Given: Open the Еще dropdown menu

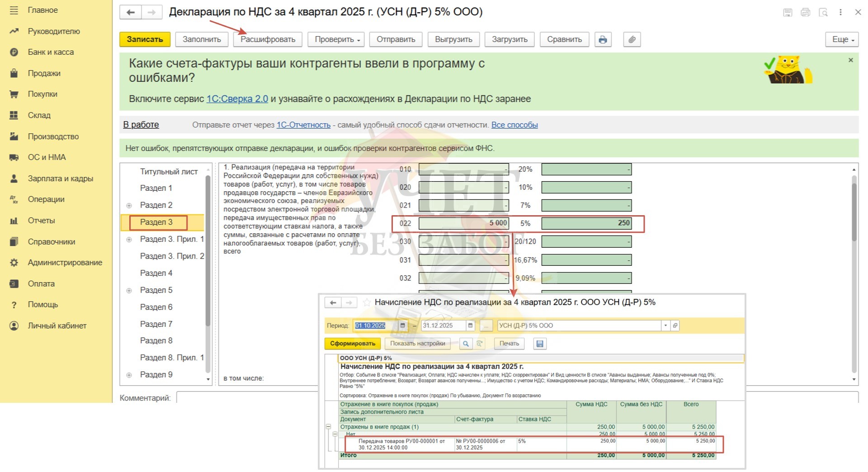Looking at the screenshot, I should click(x=842, y=40).
